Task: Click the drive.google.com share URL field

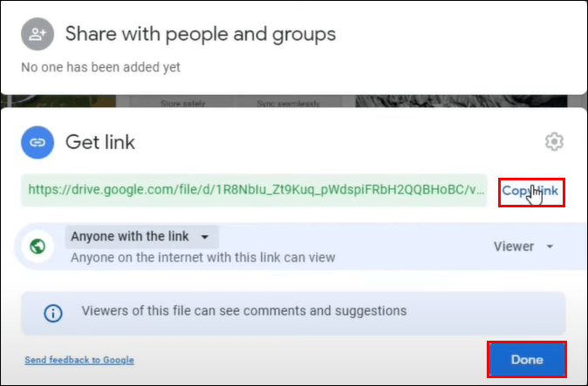Action: tap(254, 190)
